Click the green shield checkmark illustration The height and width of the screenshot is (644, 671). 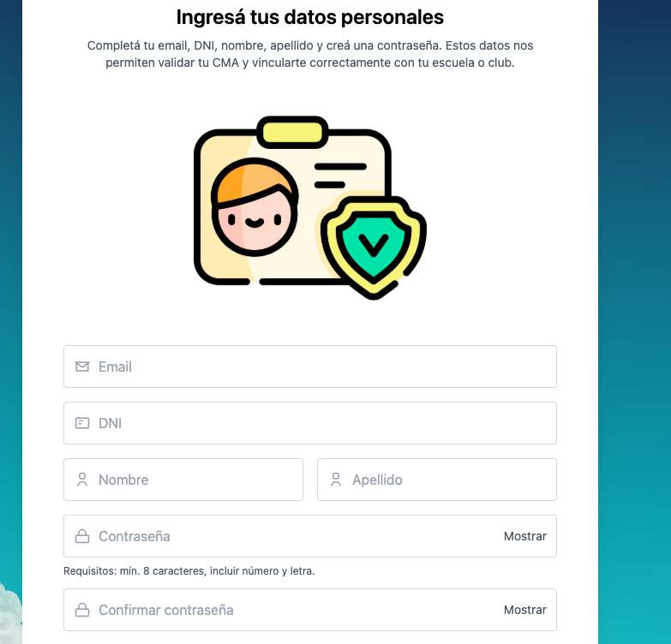click(x=373, y=246)
